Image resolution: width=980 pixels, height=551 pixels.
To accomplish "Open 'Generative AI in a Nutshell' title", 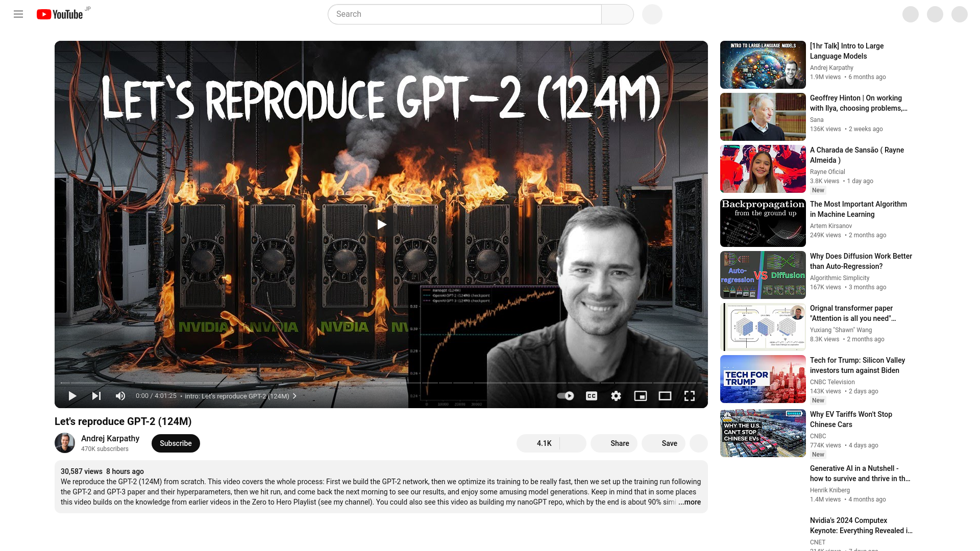I will coord(860,473).
